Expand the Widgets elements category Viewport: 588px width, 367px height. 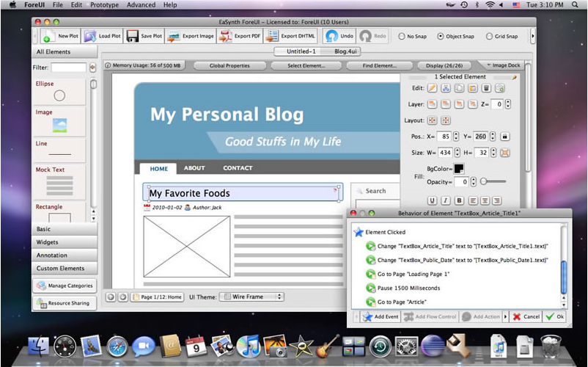[x=65, y=242]
